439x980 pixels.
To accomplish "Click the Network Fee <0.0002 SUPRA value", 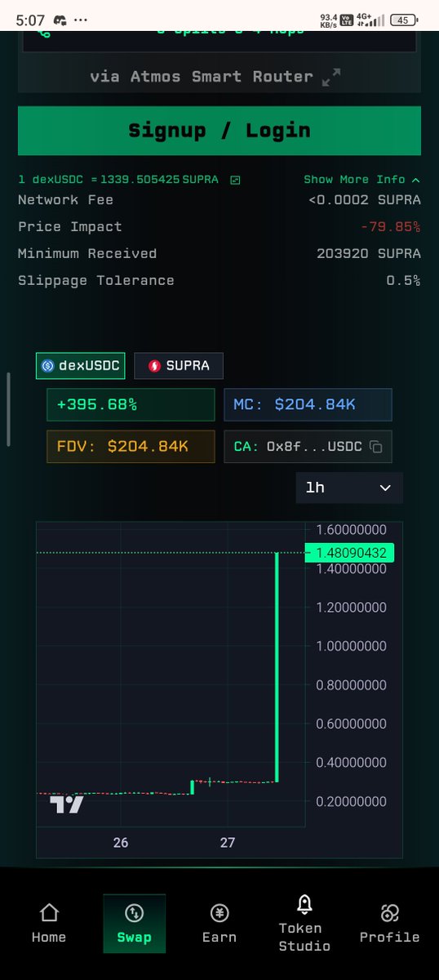I will (x=365, y=200).
